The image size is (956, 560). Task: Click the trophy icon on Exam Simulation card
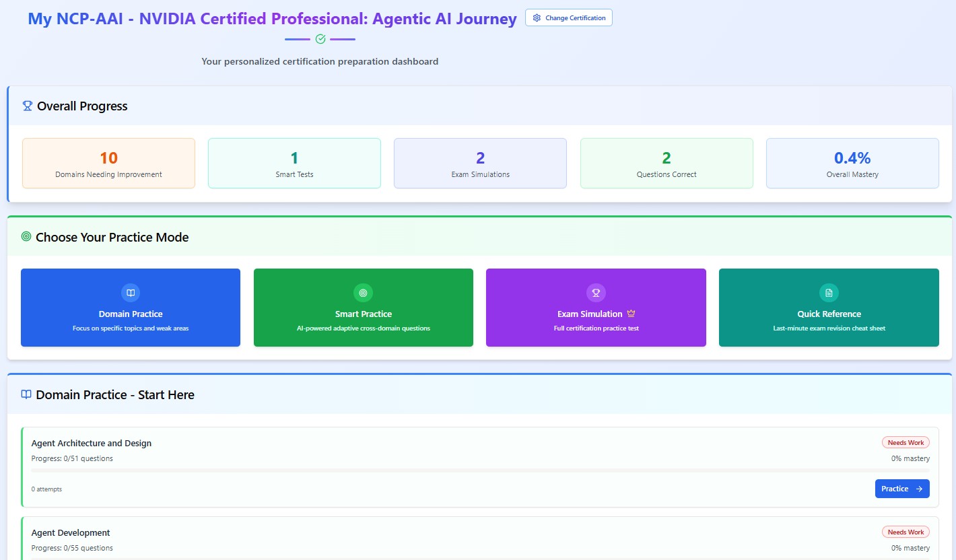pyautogui.click(x=596, y=293)
